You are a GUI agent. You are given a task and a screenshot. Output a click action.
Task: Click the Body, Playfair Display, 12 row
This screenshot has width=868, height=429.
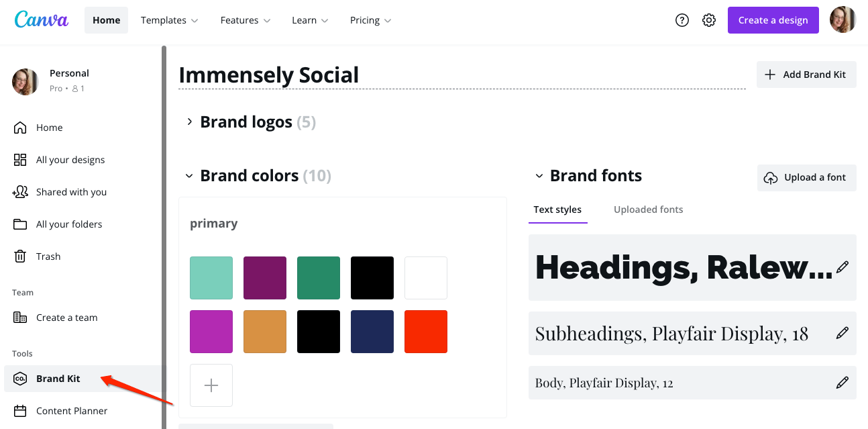692,383
